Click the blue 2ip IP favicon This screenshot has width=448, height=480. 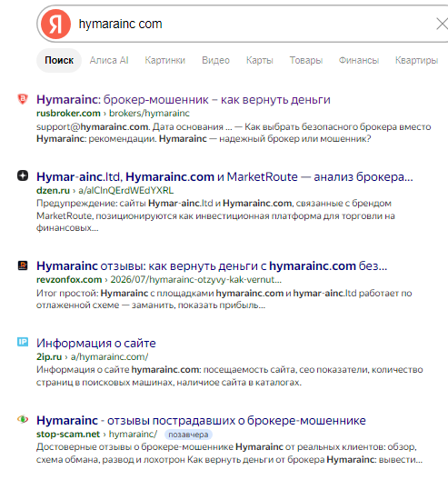coord(23,342)
